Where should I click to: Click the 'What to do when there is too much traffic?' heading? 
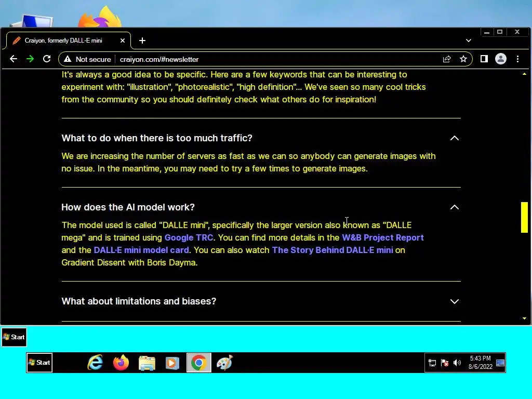[x=157, y=138]
